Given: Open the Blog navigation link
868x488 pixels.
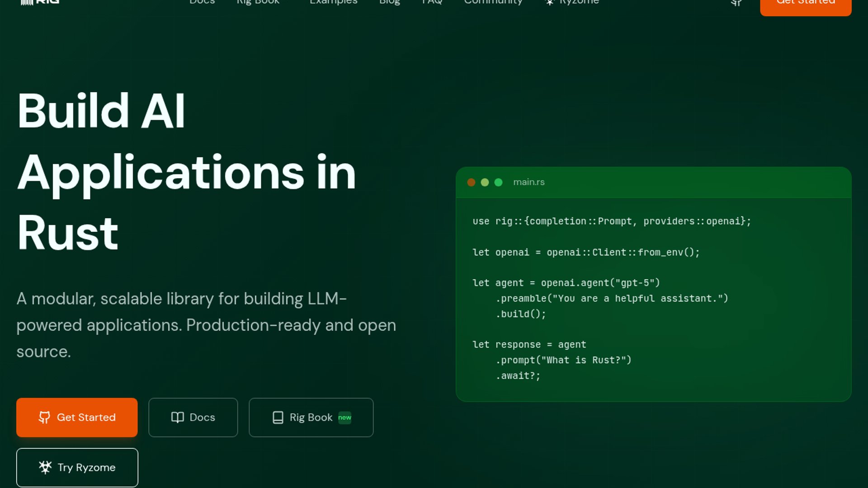Looking at the screenshot, I should [x=389, y=2].
